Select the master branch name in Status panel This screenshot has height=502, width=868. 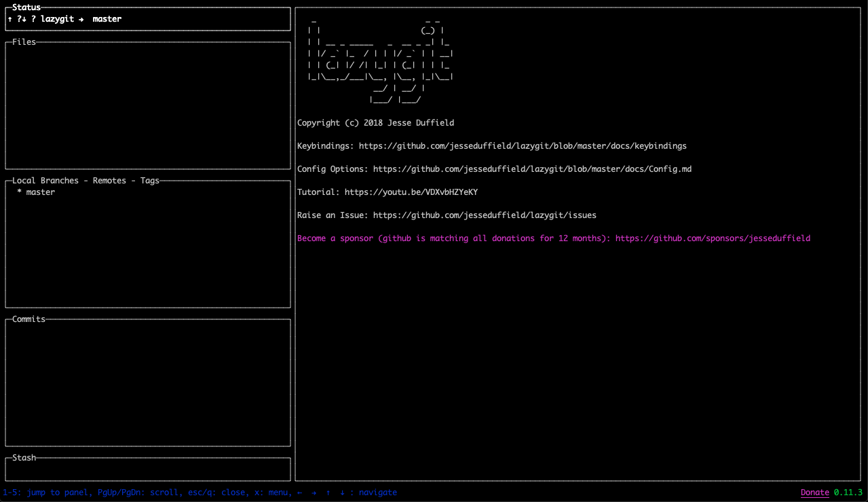(107, 19)
